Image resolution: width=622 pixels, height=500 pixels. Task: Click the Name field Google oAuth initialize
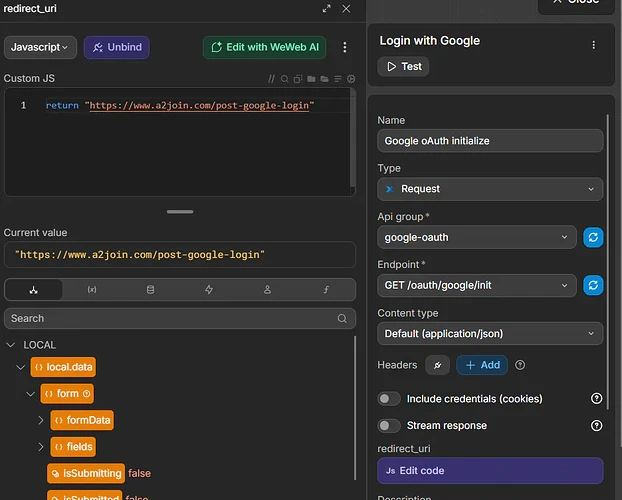490,140
